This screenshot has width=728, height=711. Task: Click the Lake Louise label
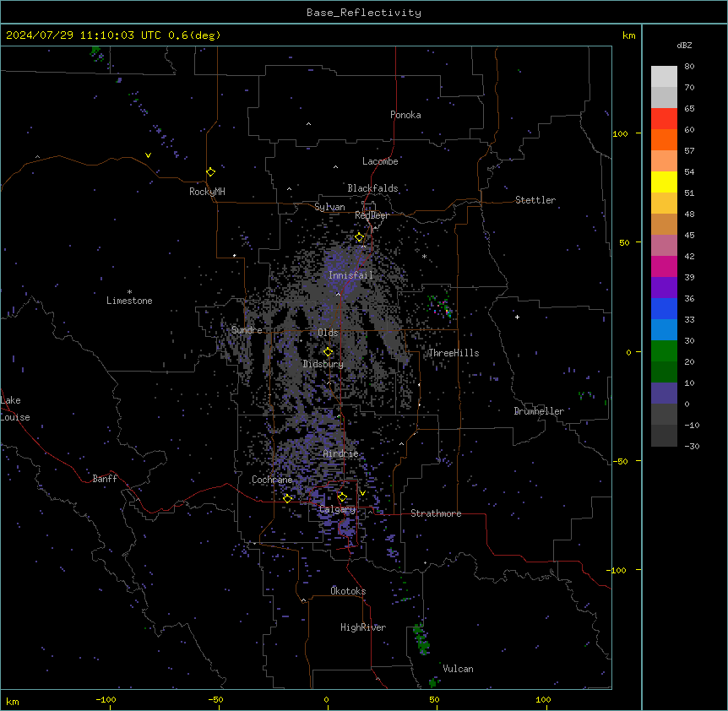(x=15, y=409)
